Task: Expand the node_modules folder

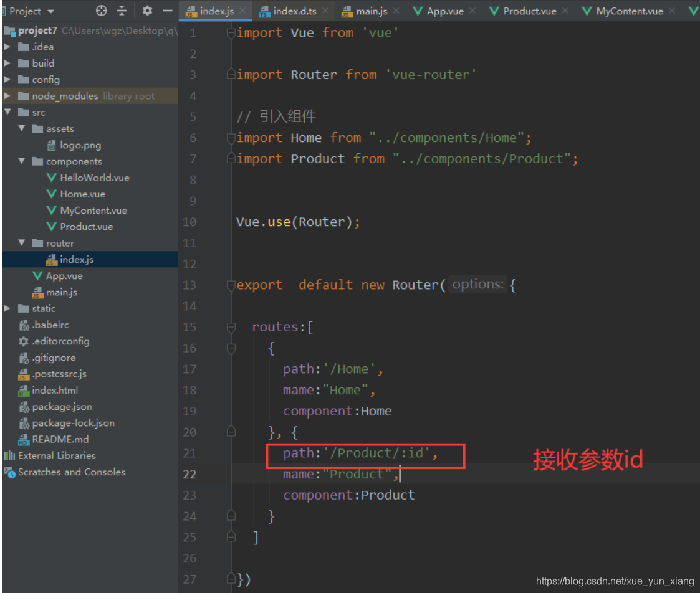Action: 7,96
